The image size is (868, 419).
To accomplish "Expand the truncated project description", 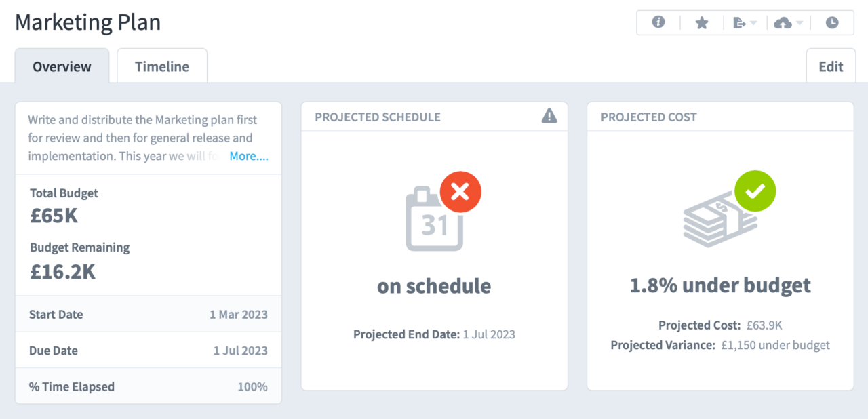I will tap(249, 156).
